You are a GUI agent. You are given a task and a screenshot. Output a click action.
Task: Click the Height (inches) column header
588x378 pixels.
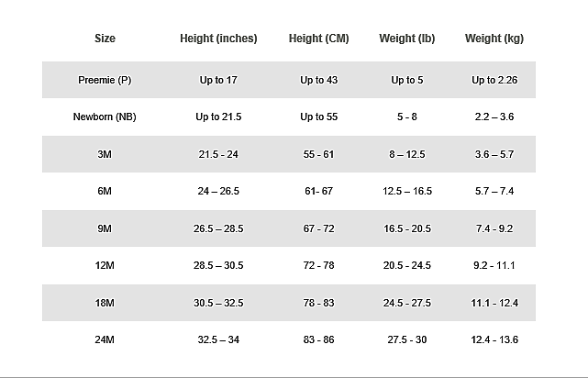point(218,39)
